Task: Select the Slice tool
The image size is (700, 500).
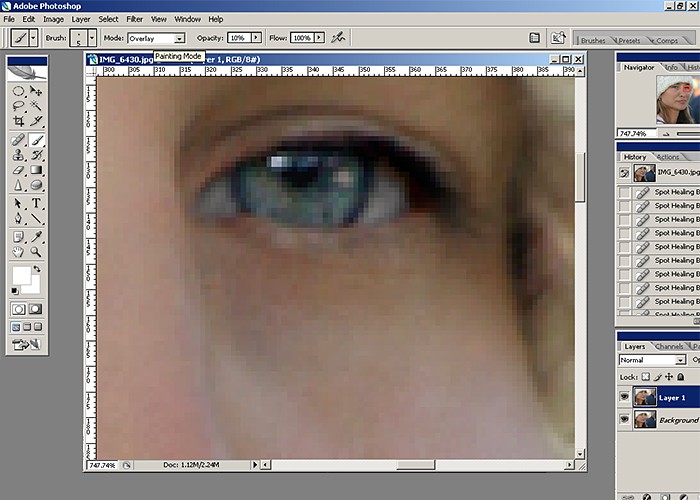Action: click(36, 121)
